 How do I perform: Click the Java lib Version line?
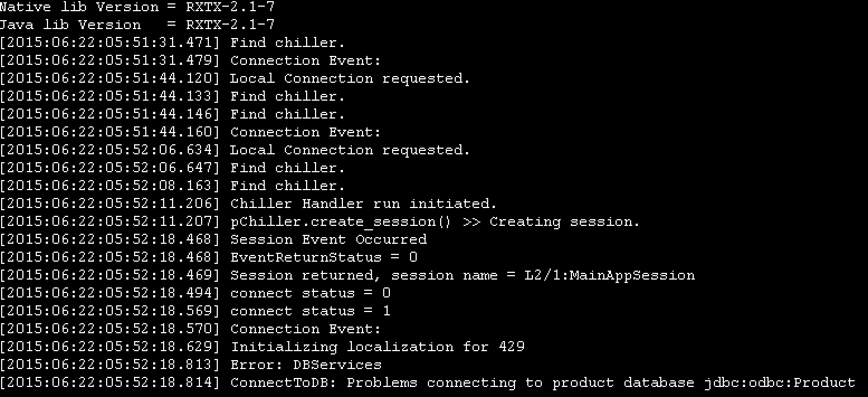137,25
